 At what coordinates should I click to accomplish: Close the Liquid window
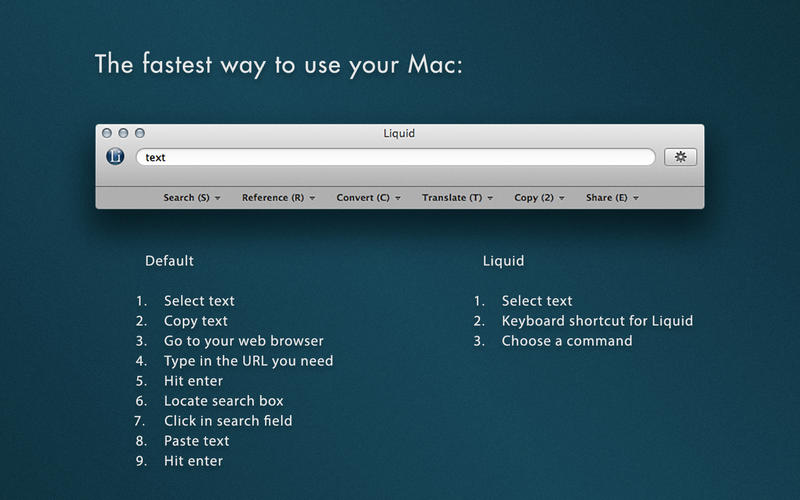pyautogui.click(x=107, y=133)
